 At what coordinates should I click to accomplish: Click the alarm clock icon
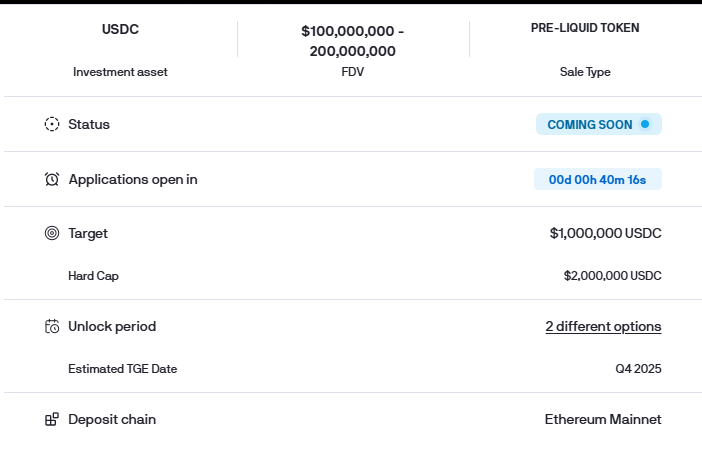click(x=52, y=179)
